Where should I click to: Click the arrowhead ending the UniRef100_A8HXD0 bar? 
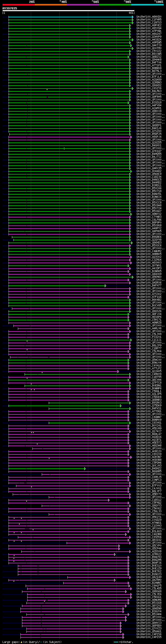(133, 17)
